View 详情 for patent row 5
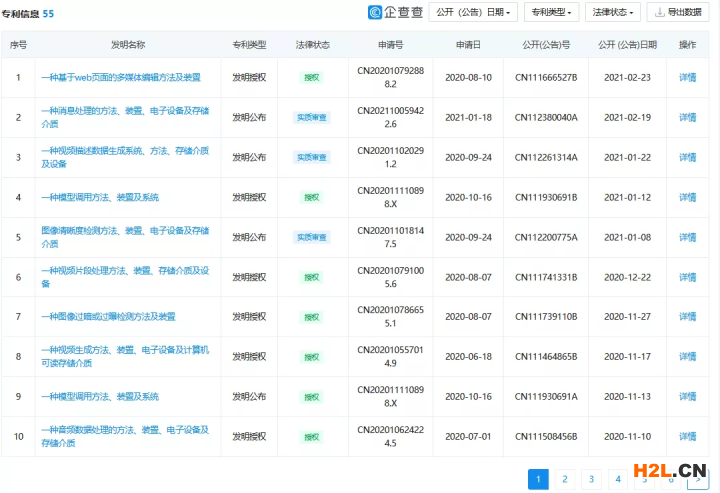The width and height of the screenshot is (720, 493). pyautogui.click(x=687, y=237)
